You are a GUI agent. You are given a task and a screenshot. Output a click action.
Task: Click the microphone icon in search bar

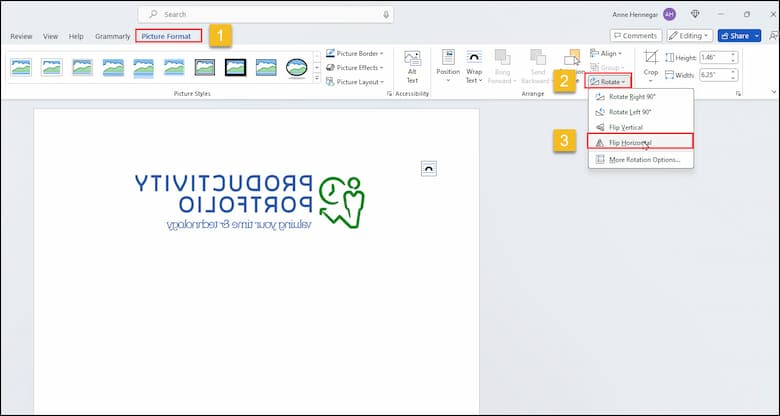[x=385, y=15]
